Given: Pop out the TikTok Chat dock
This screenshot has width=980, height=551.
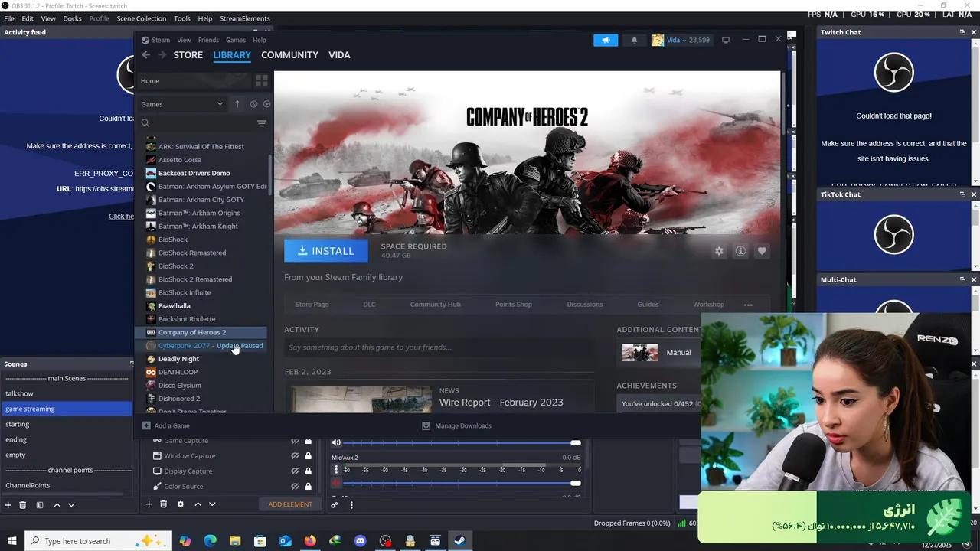Looking at the screenshot, I should [x=962, y=194].
